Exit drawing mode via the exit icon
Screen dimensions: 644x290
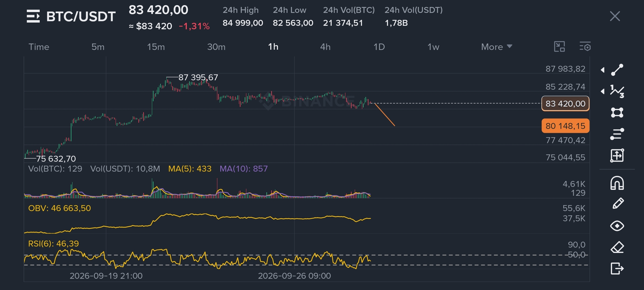tap(617, 268)
